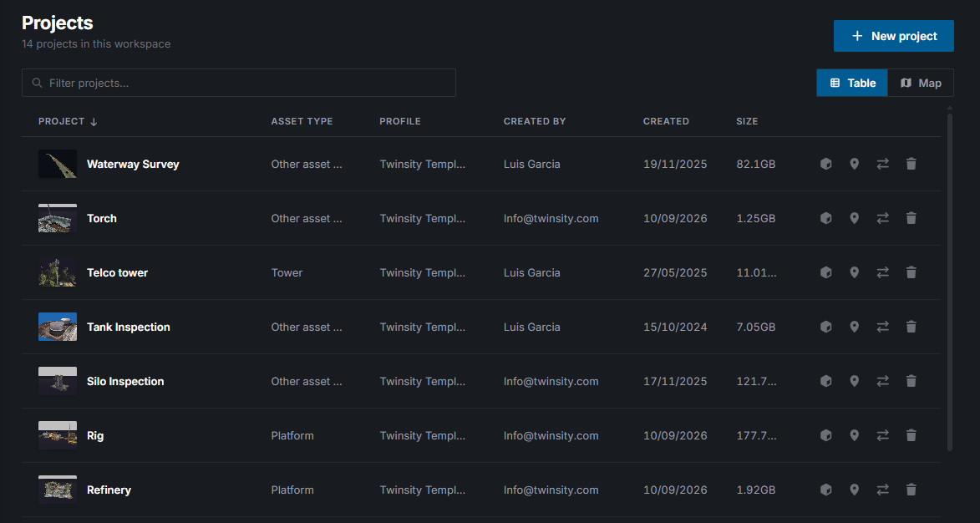This screenshot has width=980, height=523.
Task: Open 3D cube icon for Tank Inspection
Action: (825, 327)
